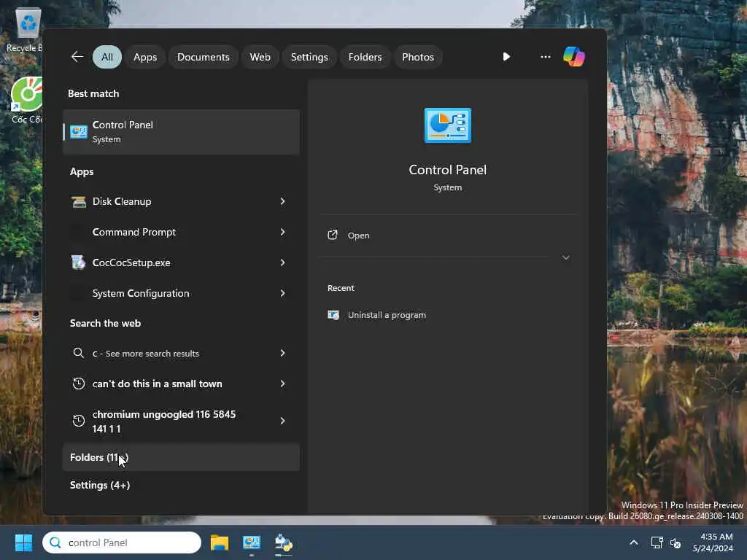The image size is (747, 560).
Task: Open File Explorer from the taskbar
Action: (220, 542)
